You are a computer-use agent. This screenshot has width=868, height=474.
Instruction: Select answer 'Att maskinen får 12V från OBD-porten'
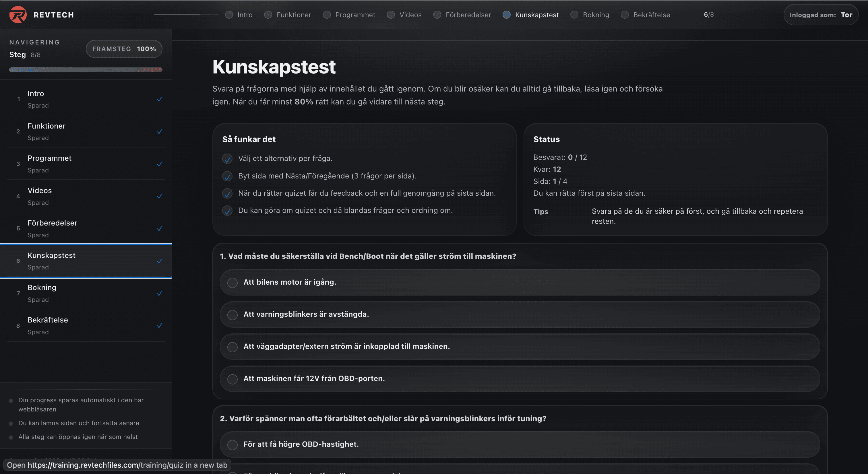[x=232, y=379]
